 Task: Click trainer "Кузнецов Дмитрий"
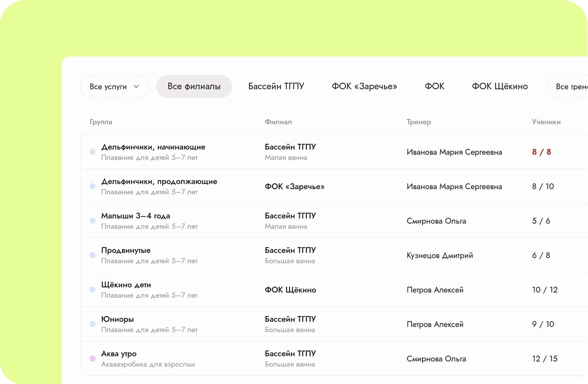440,255
